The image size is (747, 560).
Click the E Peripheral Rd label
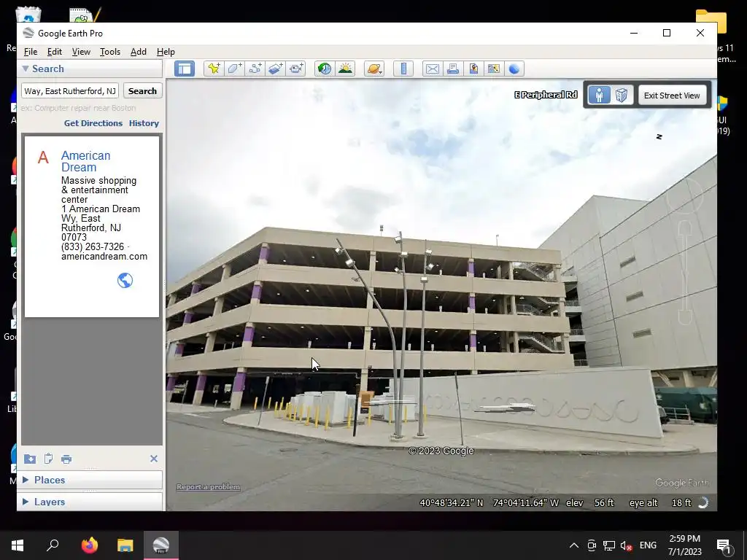[x=546, y=95]
